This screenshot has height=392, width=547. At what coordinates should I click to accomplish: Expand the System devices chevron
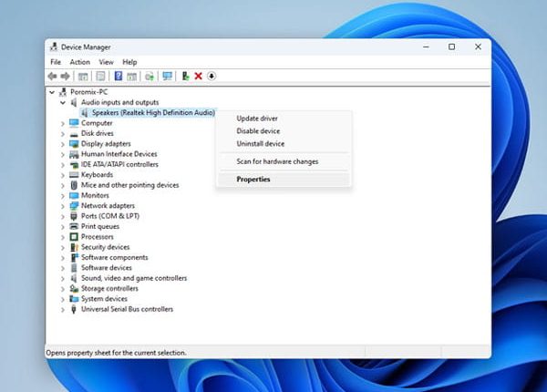click(x=63, y=299)
